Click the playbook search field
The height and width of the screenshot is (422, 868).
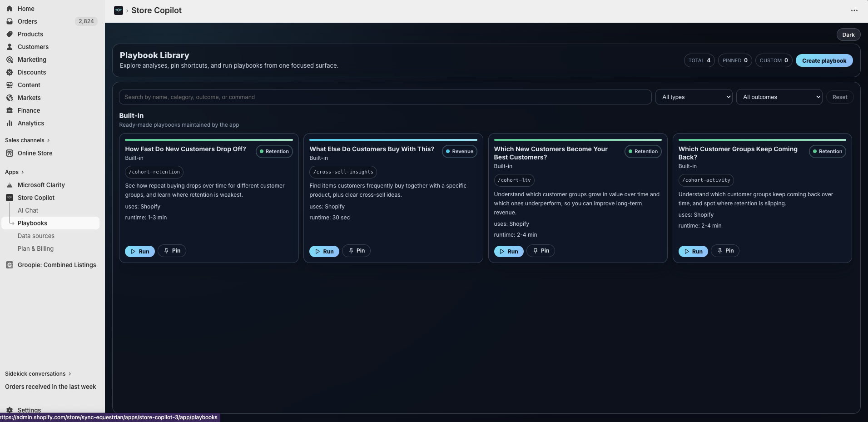click(x=385, y=97)
